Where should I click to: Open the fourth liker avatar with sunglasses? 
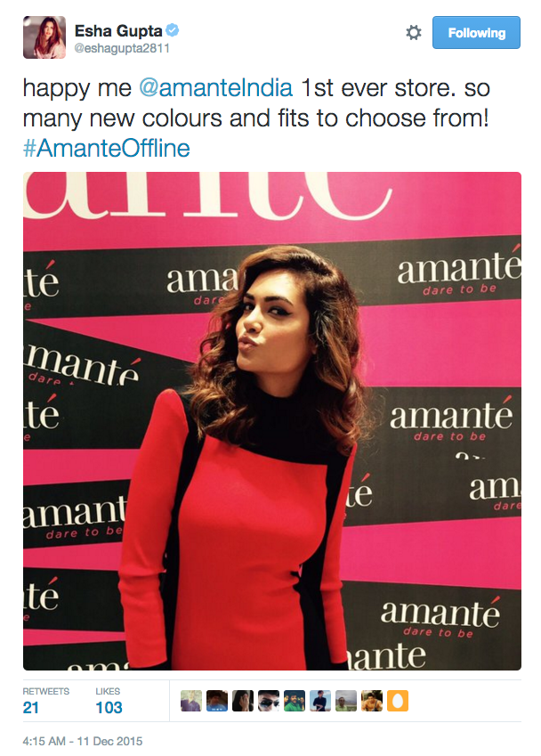click(269, 701)
